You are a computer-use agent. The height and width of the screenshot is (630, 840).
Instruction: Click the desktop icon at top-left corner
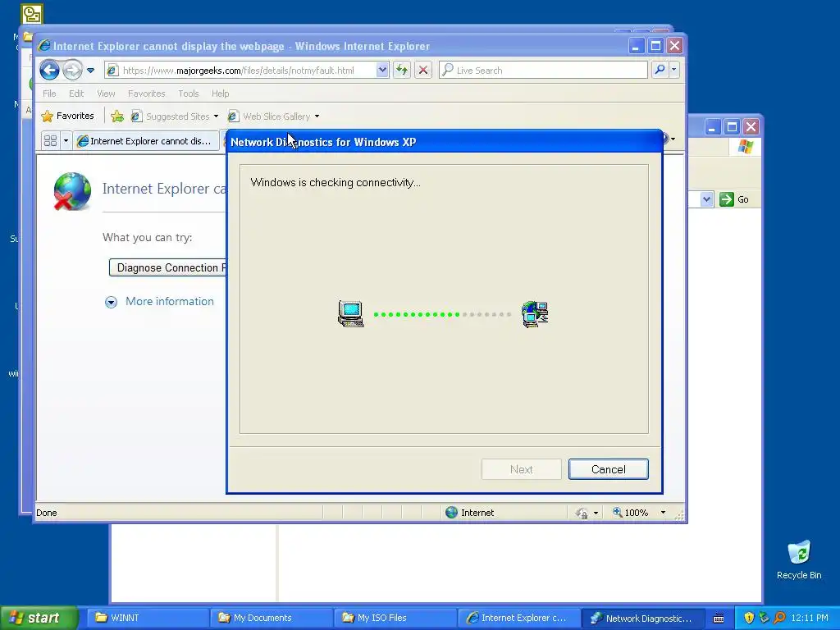[x=32, y=13]
